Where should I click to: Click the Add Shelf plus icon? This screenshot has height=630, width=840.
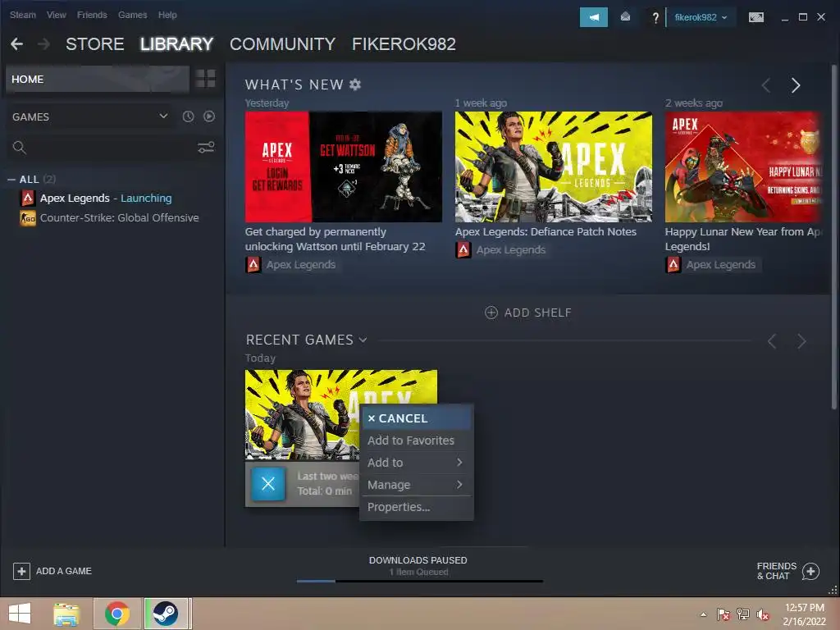click(x=491, y=313)
